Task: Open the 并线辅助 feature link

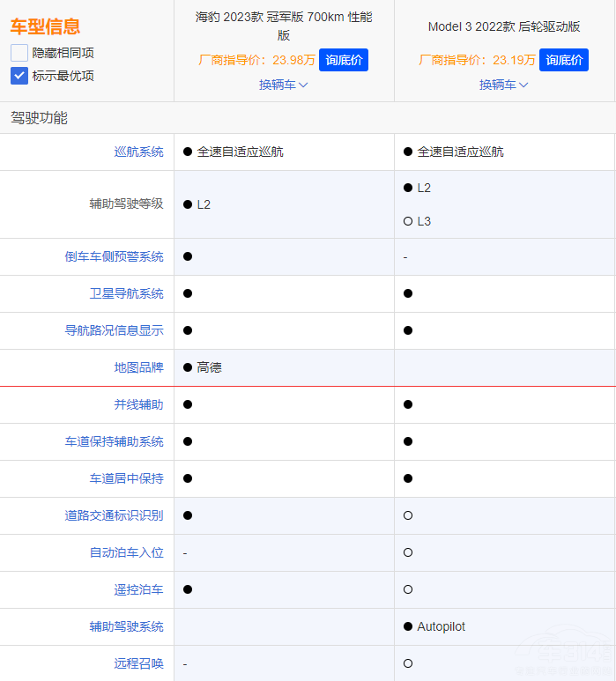Action: point(138,404)
